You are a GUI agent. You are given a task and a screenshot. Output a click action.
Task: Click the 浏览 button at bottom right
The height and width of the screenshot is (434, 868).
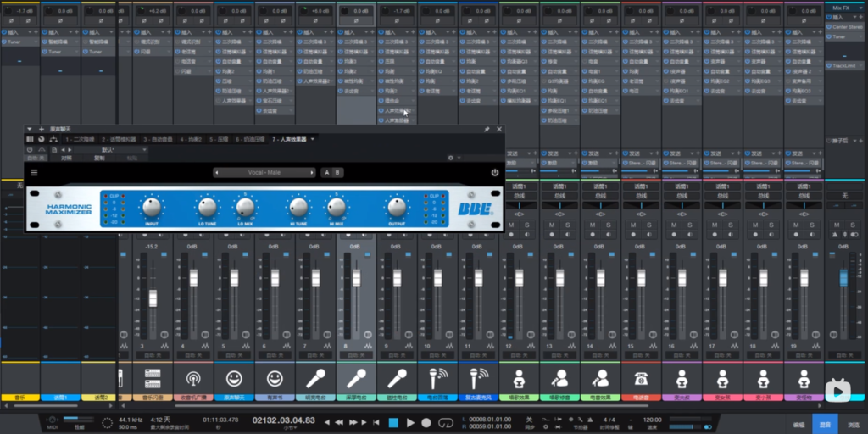[x=853, y=423]
